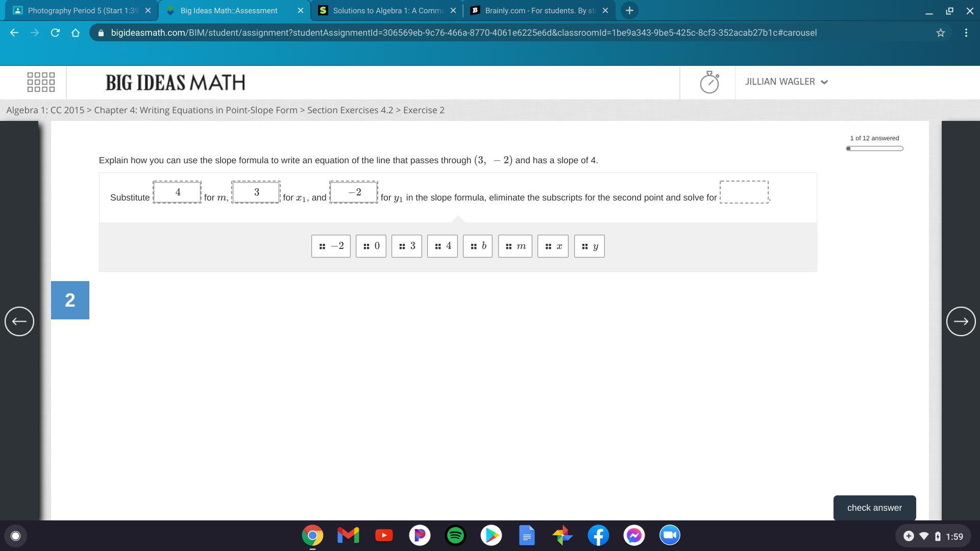The width and height of the screenshot is (980, 551).
Task: Go to previous question with left arrow
Action: tap(19, 321)
